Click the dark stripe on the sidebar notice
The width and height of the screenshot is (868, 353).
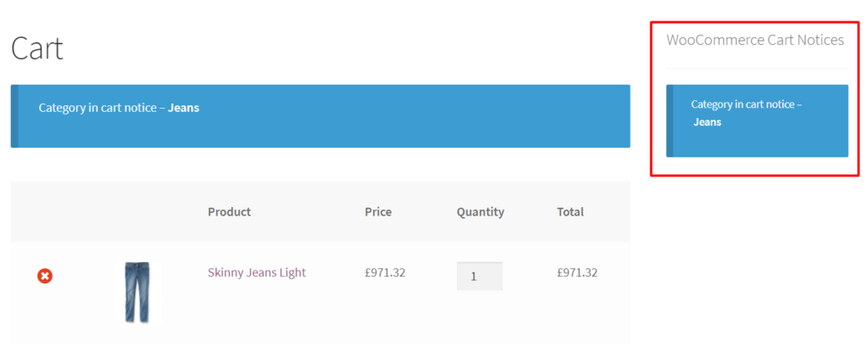[x=670, y=120]
